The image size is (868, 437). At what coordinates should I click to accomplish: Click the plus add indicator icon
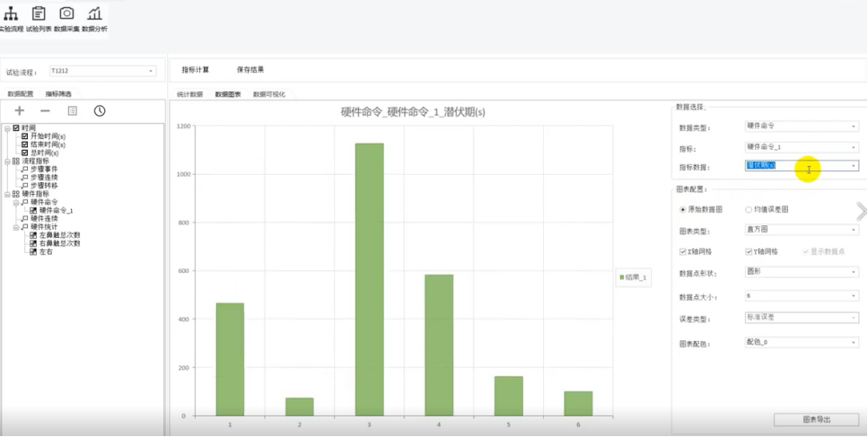pyautogui.click(x=20, y=110)
